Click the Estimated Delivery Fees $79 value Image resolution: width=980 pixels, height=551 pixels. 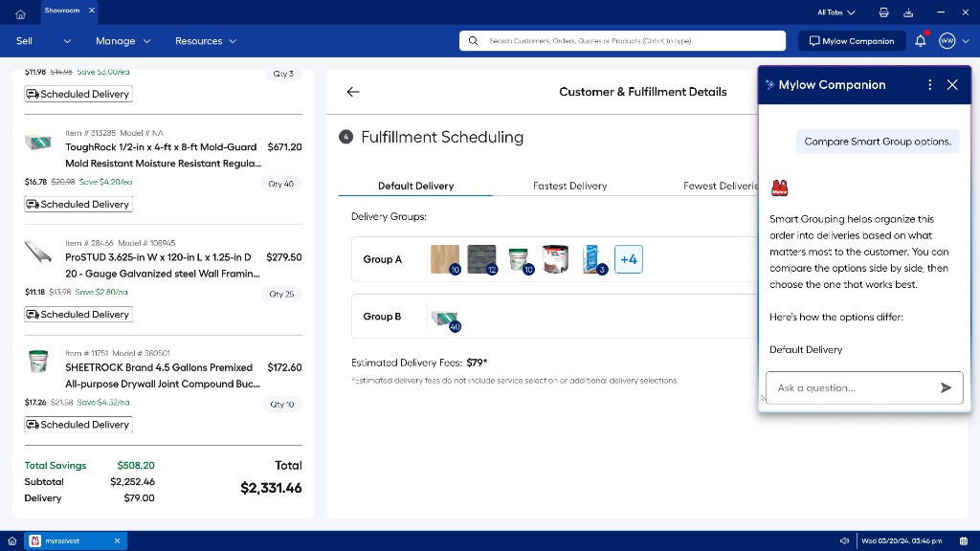click(x=477, y=363)
